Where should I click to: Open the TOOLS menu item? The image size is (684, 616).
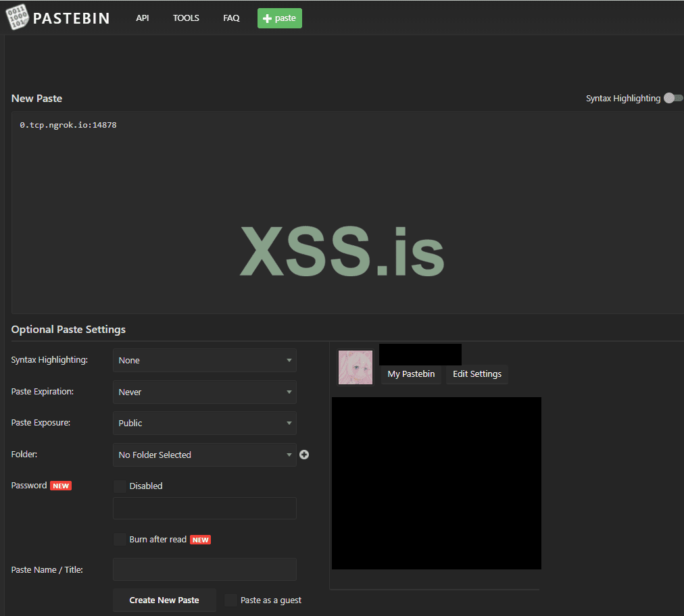186,18
